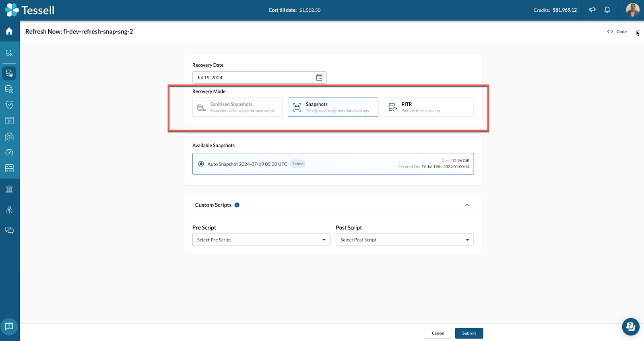Open the shield security icon in the sidebar
Screen dimensions: 644x341
[x=9, y=105]
